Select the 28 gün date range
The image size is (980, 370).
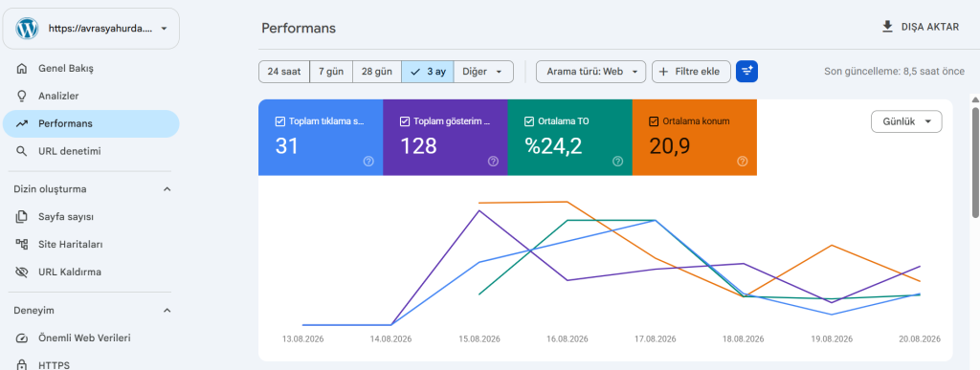377,71
